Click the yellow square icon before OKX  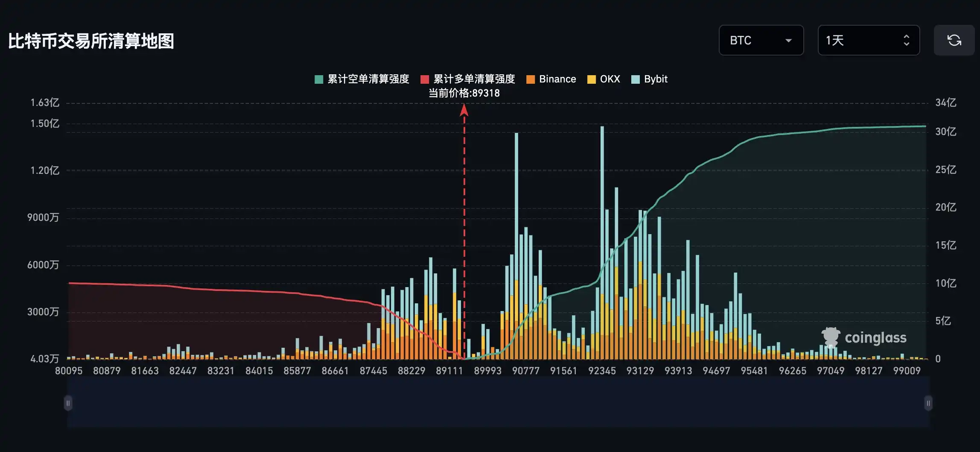pyautogui.click(x=591, y=79)
